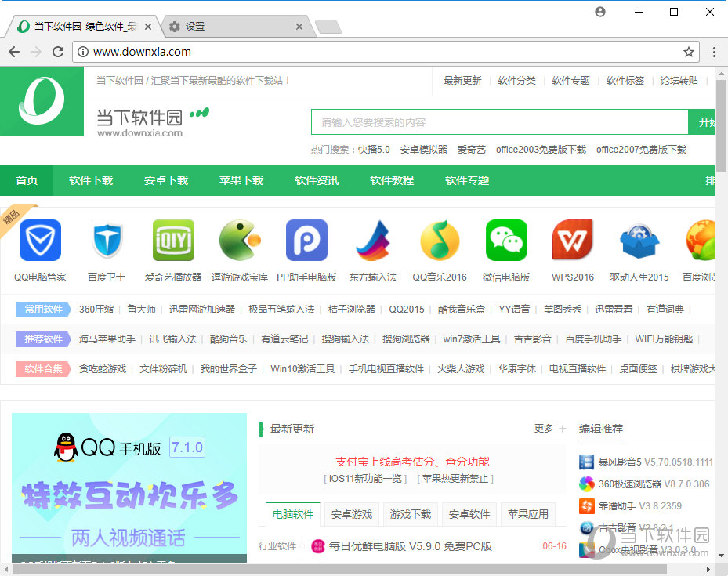The width and height of the screenshot is (728, 576).
Task: Click the search box for software
Action: click(x=499, y=122)
